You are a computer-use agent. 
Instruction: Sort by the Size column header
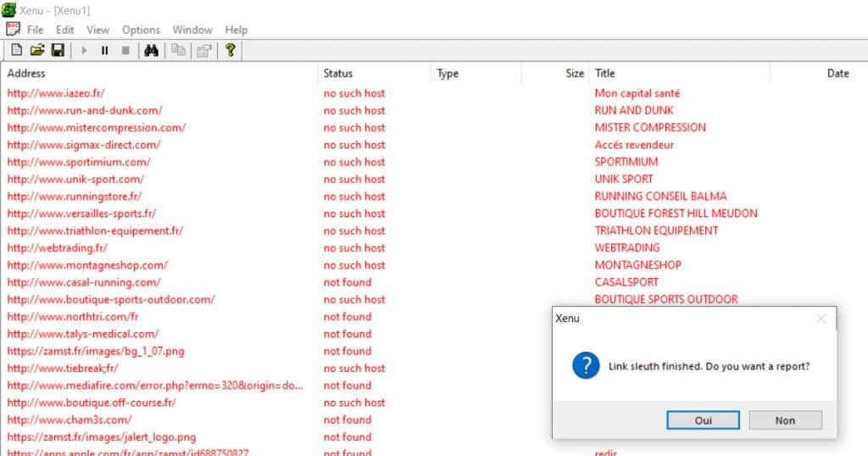(555, 73)
